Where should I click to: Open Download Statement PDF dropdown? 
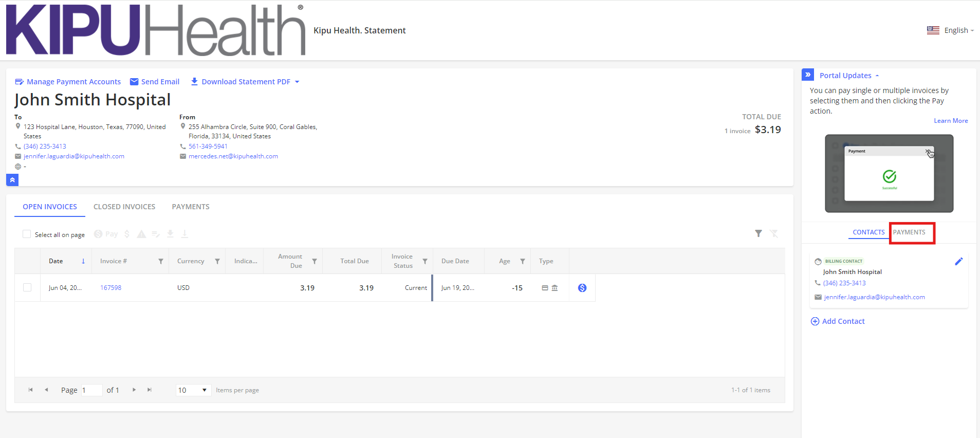pos(245,82)
